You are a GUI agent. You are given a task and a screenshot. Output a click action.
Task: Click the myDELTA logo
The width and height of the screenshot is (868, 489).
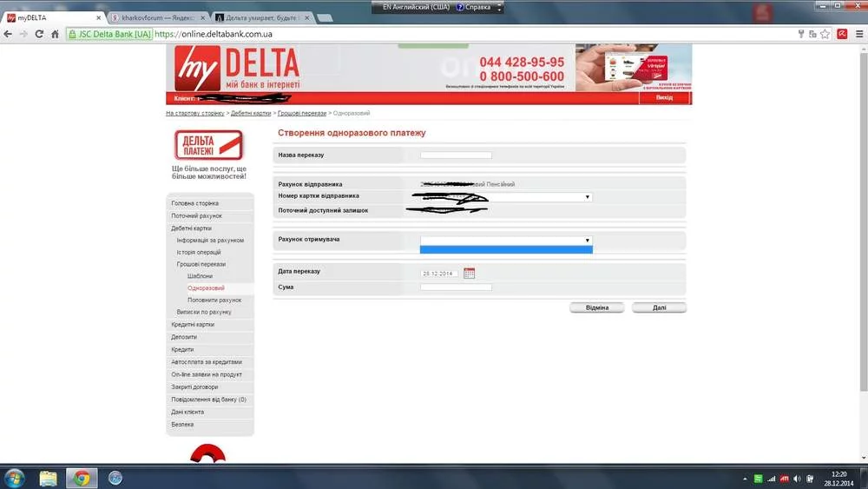tap(237, 69)
